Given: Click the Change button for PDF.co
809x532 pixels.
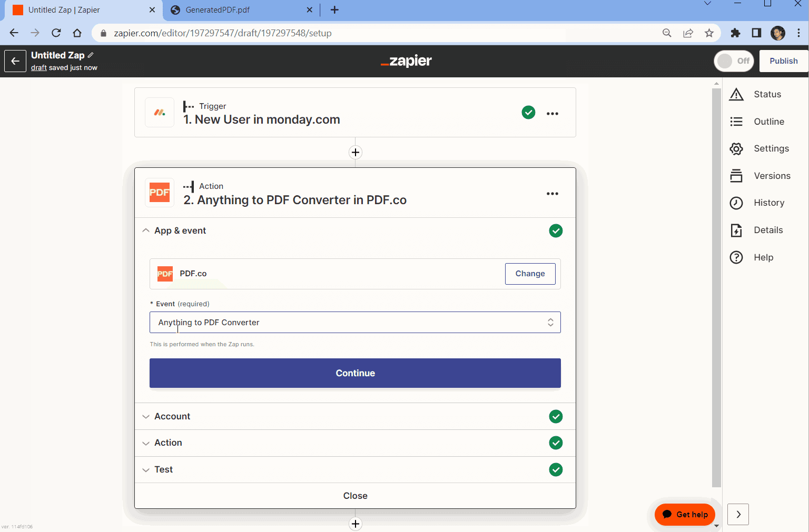Looking at the screenshot, I should 530,274.
